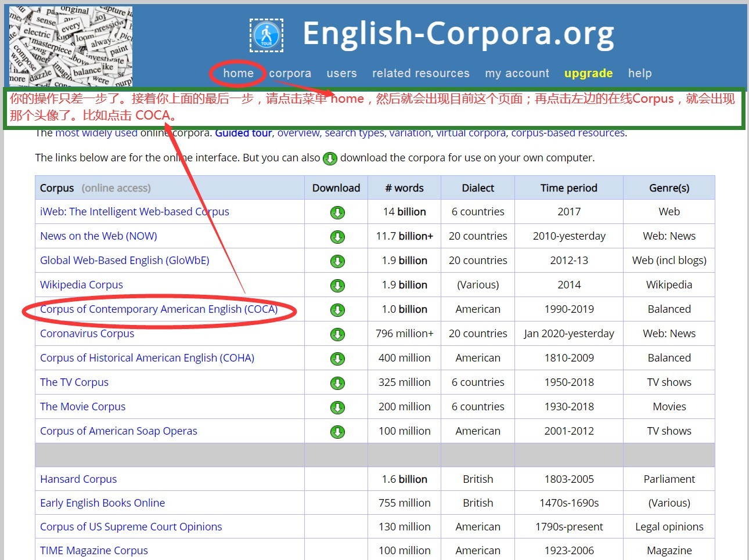Open Early English Books Online link
The width and height of the screenshot is (749, 560).
point(103,503)
